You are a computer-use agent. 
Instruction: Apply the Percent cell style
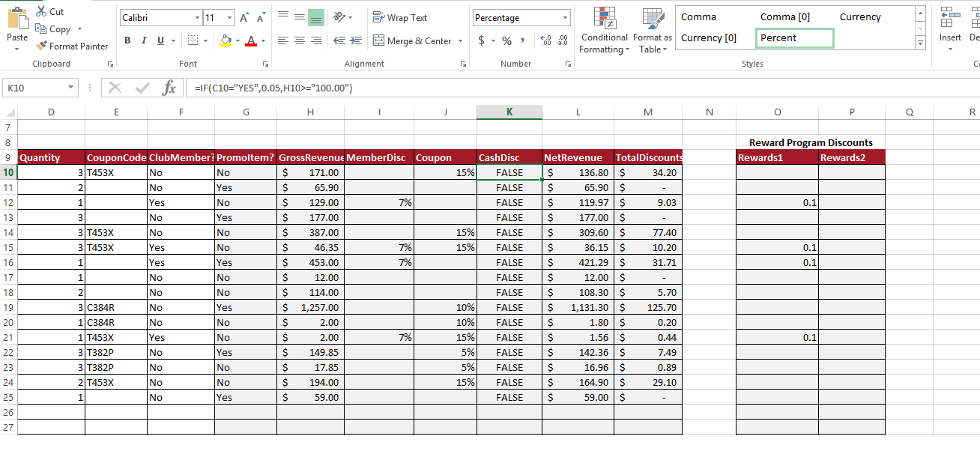(x=794, y=37)
